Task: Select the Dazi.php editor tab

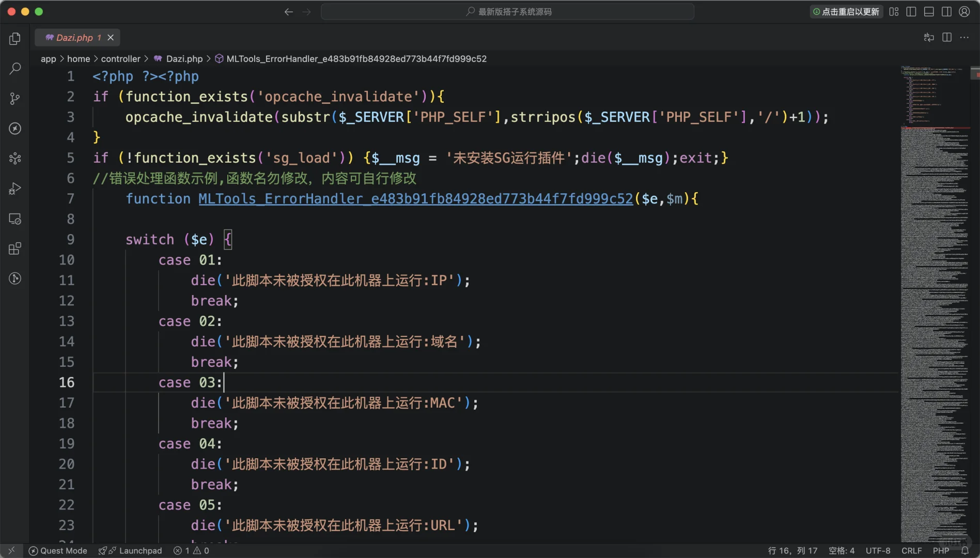Action: point(77,37)
